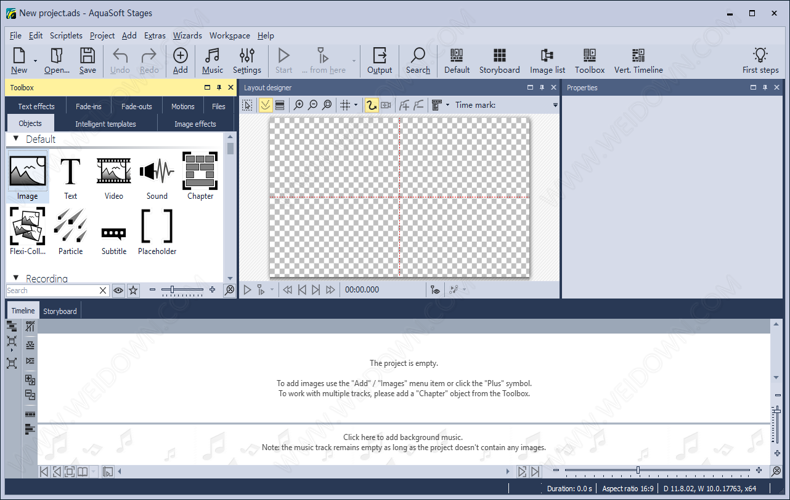Open the Search magnifier tool
The image size is (790, 500).
tap(418, 60)
